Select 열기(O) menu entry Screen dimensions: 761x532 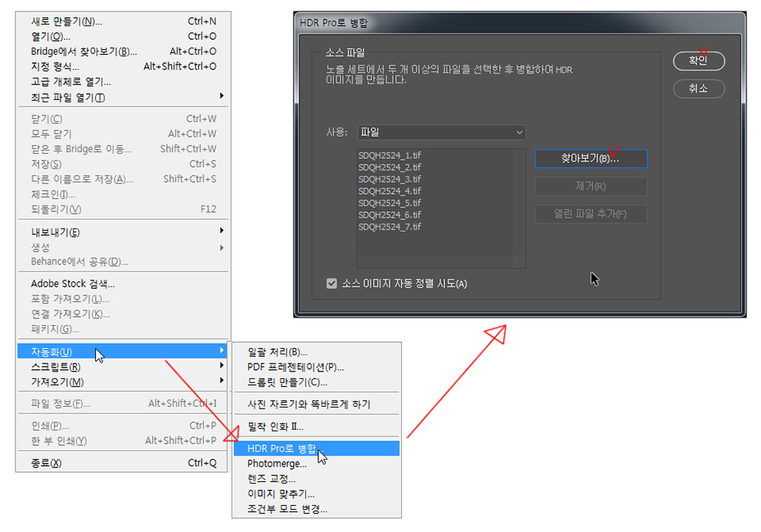point(124,36)
